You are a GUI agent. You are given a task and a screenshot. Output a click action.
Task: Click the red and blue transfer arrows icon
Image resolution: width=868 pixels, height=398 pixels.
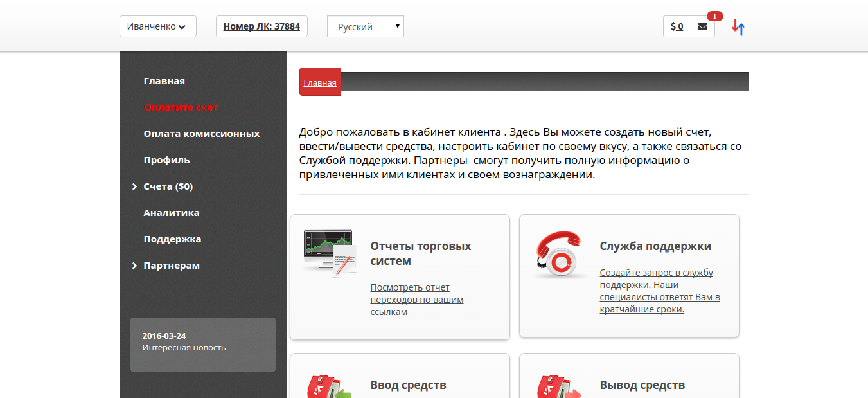pos(738,27)
